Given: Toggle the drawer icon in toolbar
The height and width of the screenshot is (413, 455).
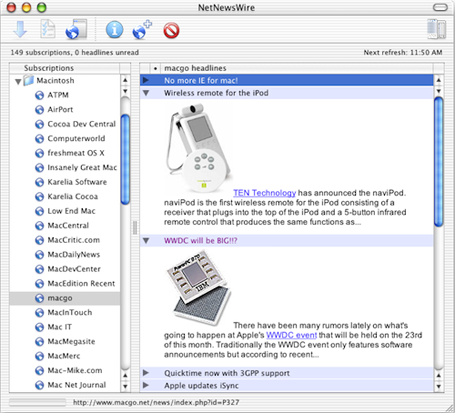Looking at the screenshot, I should [x=436, y=29].
